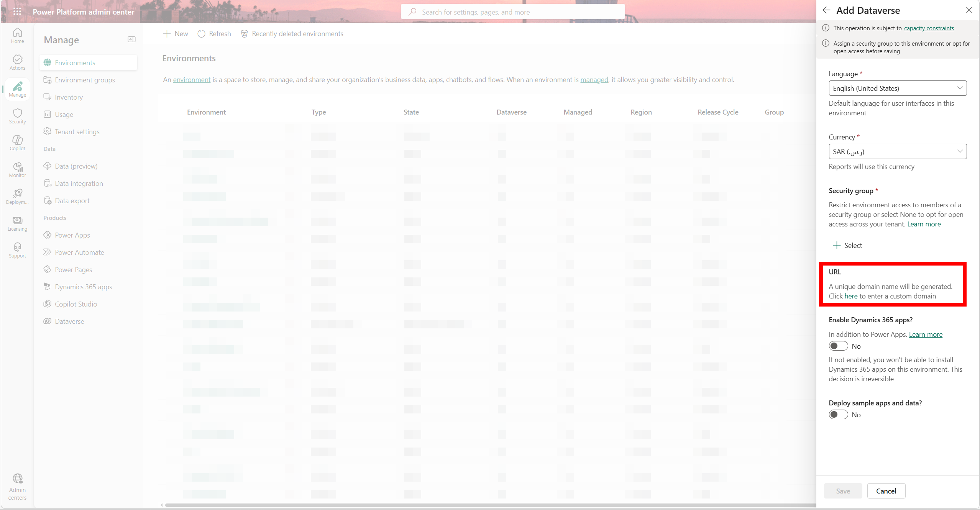
Task: Click the Save button
Action: click(843, 491)
